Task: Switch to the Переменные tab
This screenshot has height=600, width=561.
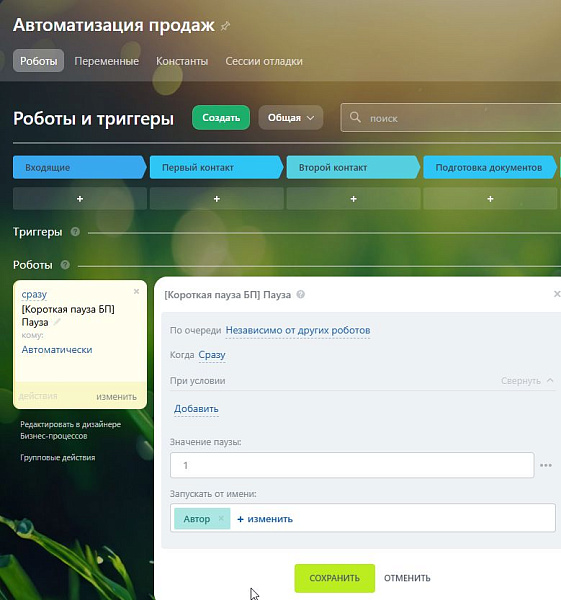Action: [106, 61]
